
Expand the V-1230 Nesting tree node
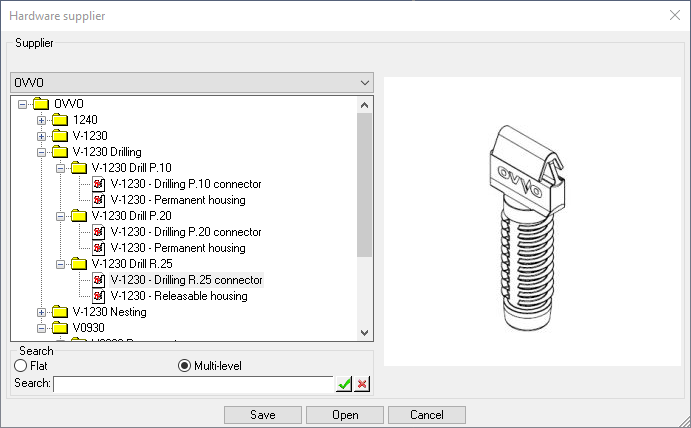(41, 312)
